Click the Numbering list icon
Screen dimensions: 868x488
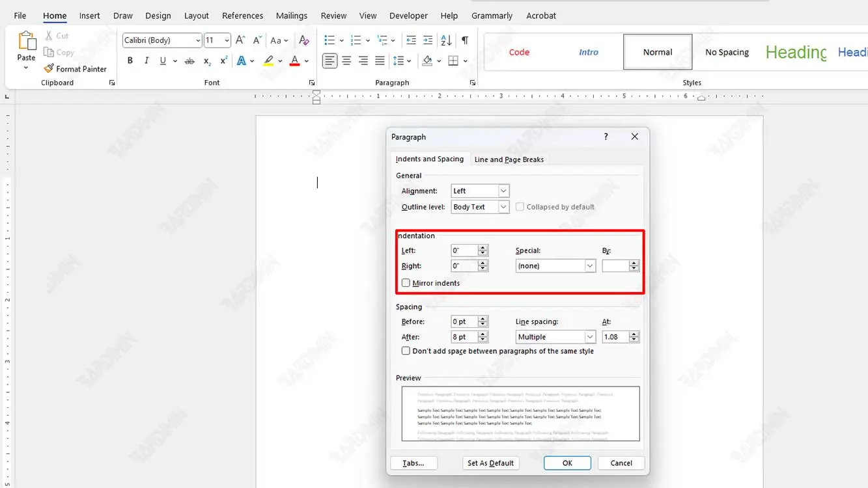coord(356,40)
